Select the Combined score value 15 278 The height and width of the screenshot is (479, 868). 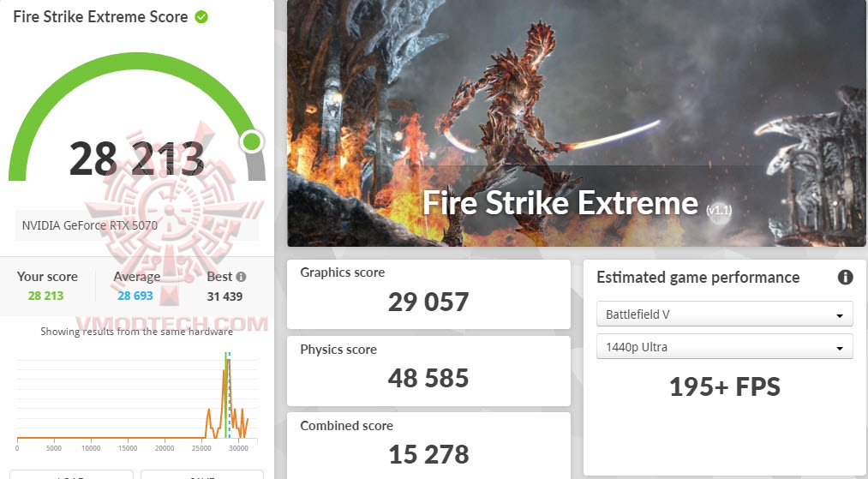pos(428,455)
